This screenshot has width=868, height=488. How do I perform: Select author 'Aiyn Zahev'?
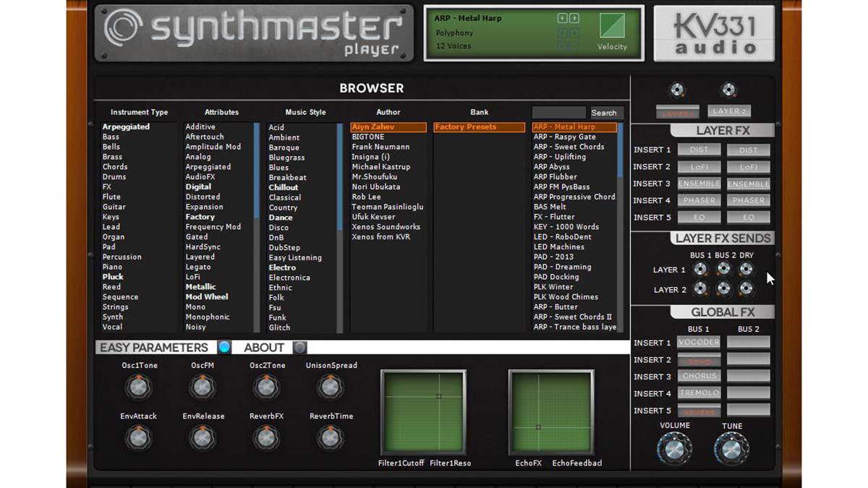[388, 127]
